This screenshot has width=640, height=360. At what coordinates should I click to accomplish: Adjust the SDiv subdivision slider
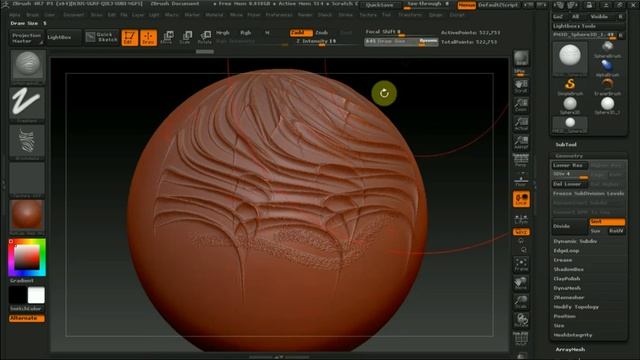(x=570, y=174)
